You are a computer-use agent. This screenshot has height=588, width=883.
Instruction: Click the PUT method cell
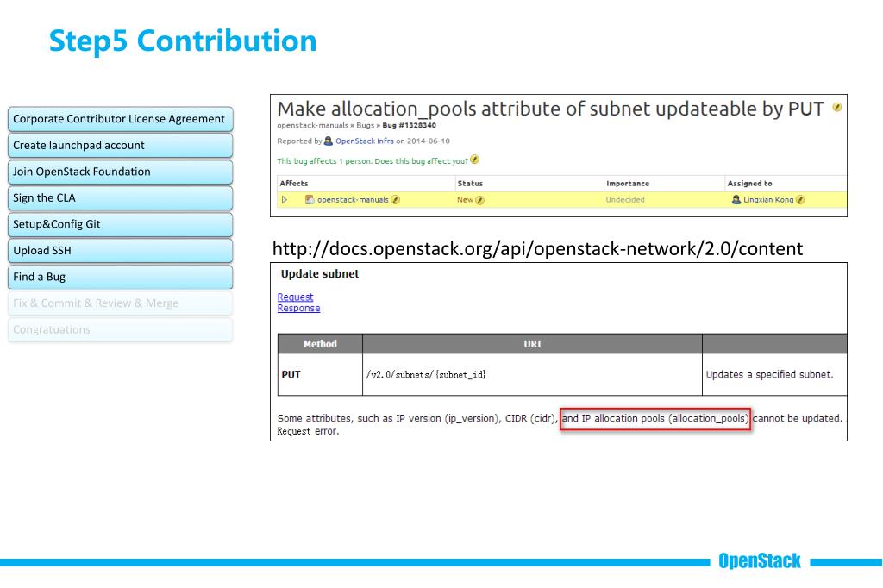pyautogui.click(x=320, y=374)
